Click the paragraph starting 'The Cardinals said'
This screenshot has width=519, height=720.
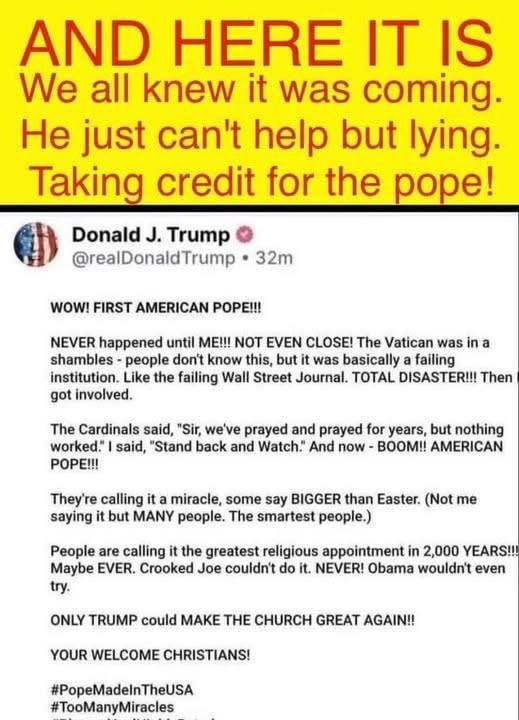click(277, 446)
